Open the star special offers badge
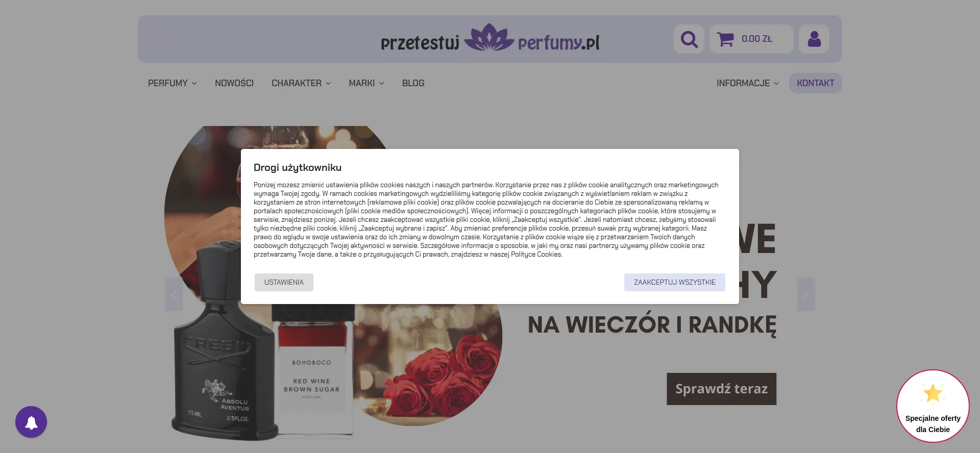 coord(933,406)
